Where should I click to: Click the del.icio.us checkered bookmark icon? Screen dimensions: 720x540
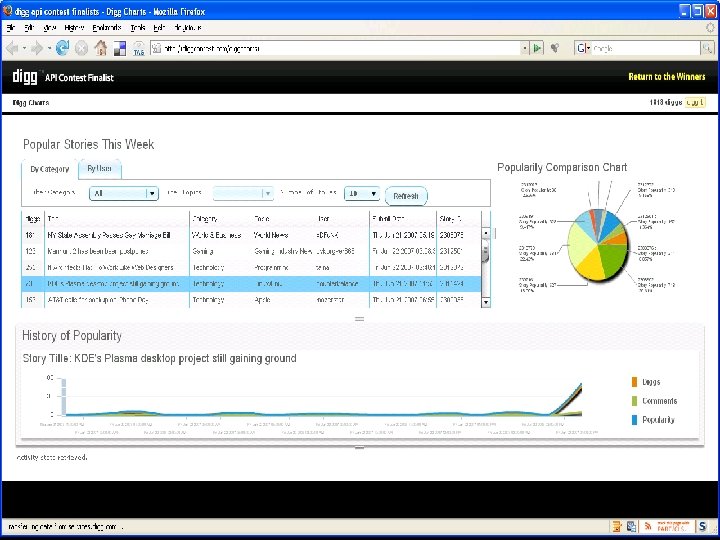pyautogui.click(x=120, y=48)
